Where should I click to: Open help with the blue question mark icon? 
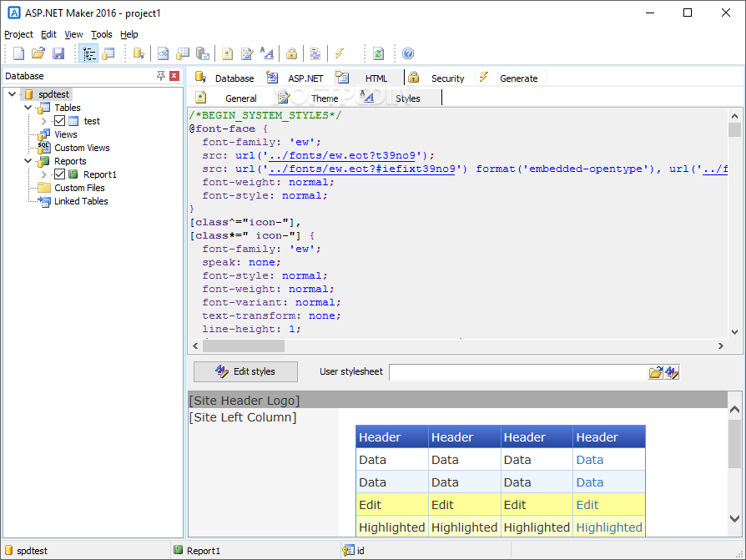click(x=408, y=53)
